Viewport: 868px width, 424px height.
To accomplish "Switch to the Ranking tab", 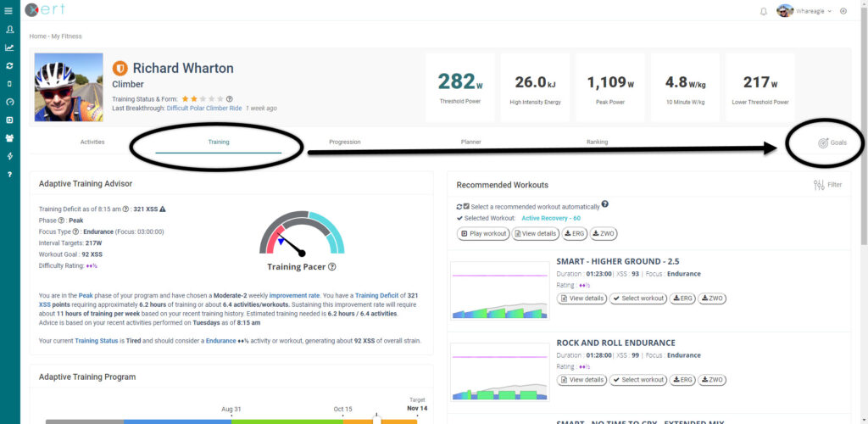I will click(598, 142).
